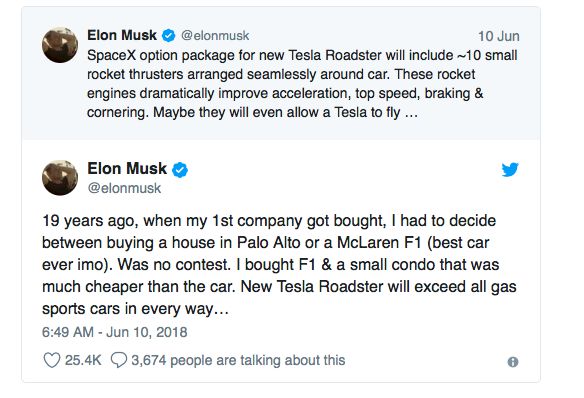584x398 pixels.
Task: Open the quoted SpaceX option package tweet text
Action: [302, 84]
